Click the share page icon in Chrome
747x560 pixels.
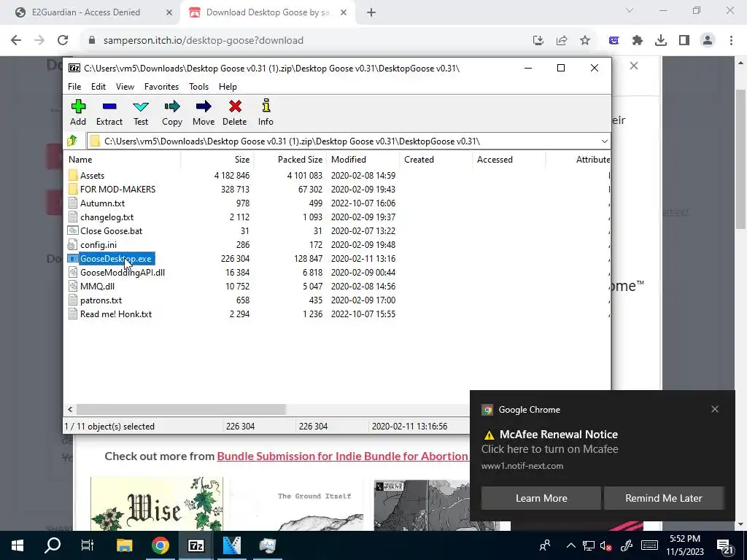pyautogui.click(x=562, y=41)
